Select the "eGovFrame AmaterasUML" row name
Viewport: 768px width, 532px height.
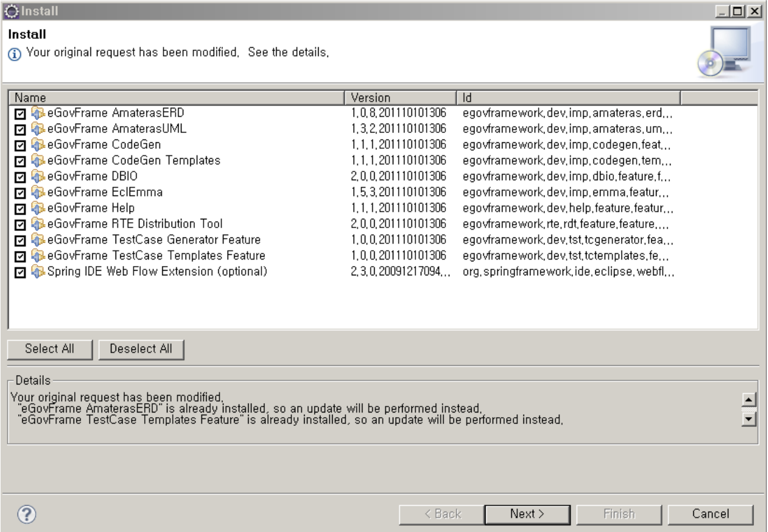tap(117, 128)
